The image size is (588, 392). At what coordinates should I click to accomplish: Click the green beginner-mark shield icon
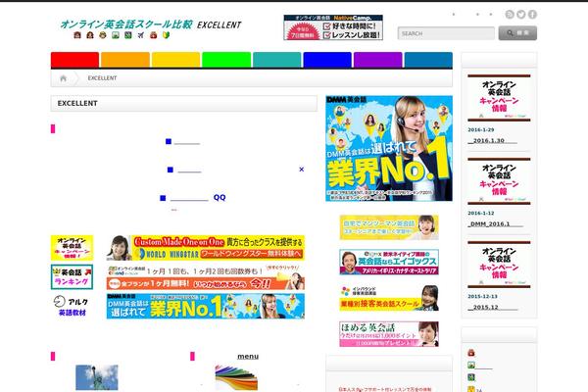167,35
